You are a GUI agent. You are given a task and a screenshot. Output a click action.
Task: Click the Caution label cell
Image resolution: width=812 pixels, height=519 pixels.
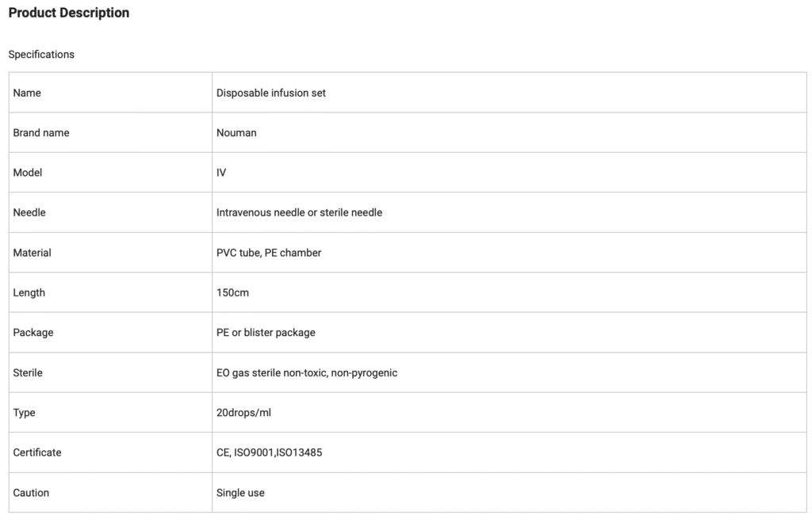31,493
